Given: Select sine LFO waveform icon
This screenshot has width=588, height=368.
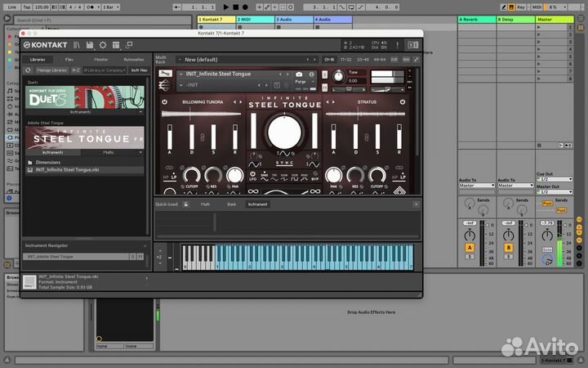Looking at the screenshot, I should click(265, 178).
